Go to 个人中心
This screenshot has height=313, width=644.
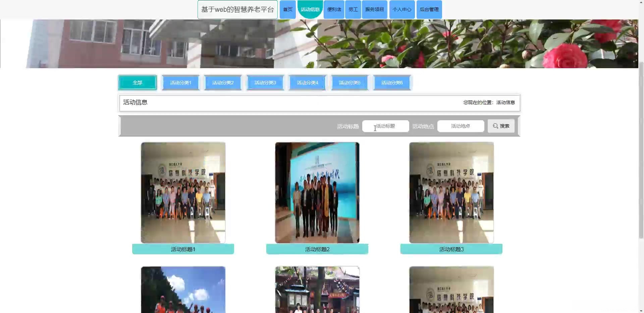(x=402, y=9)
